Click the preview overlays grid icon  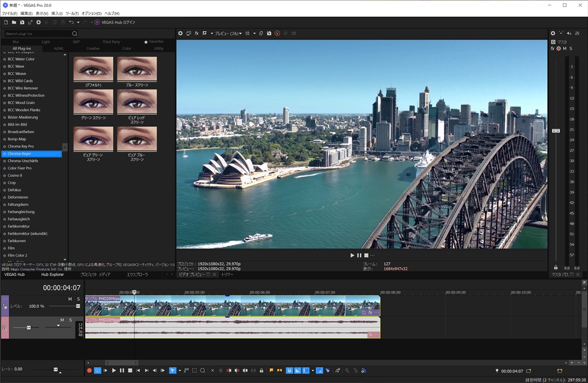tap(247, 33)
